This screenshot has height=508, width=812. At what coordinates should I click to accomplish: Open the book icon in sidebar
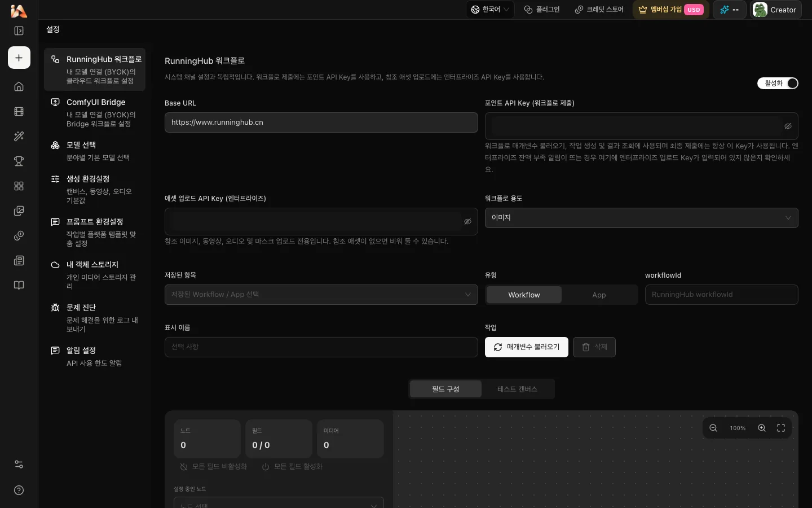[19, 285]
